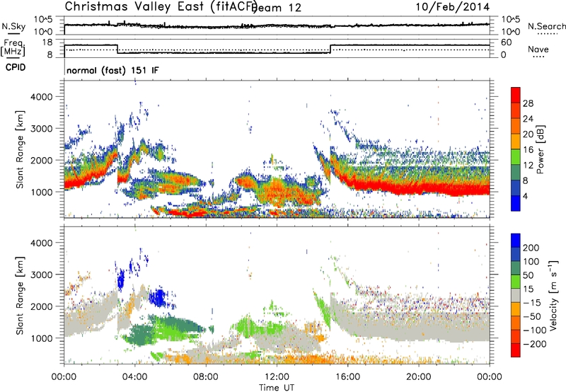566x392 pixels.
Task: Select the grey Velocity segment between -15 and 15
Action: (516, 295)
